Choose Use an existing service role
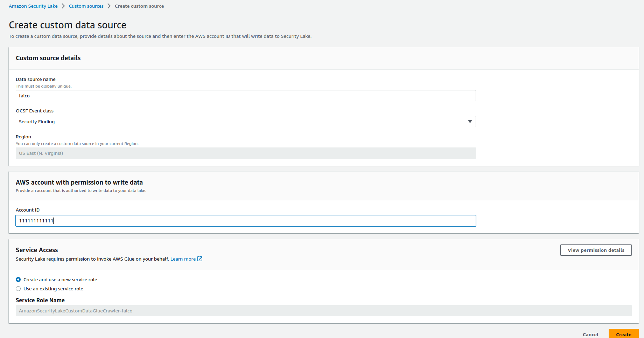 tap(18, 289)
